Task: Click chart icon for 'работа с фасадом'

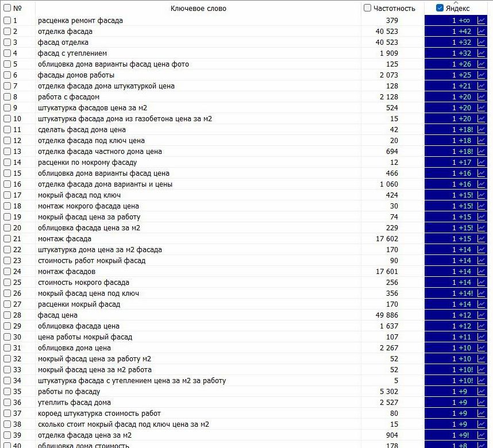Action: coord(482,97)
